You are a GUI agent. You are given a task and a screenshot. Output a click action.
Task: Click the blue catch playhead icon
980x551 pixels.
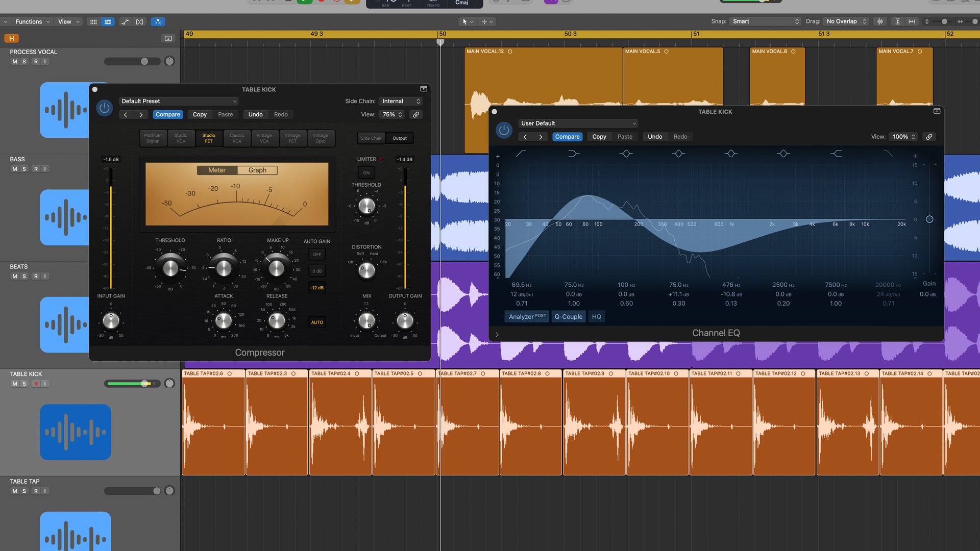pyautogui.click(x=158, y=22)
